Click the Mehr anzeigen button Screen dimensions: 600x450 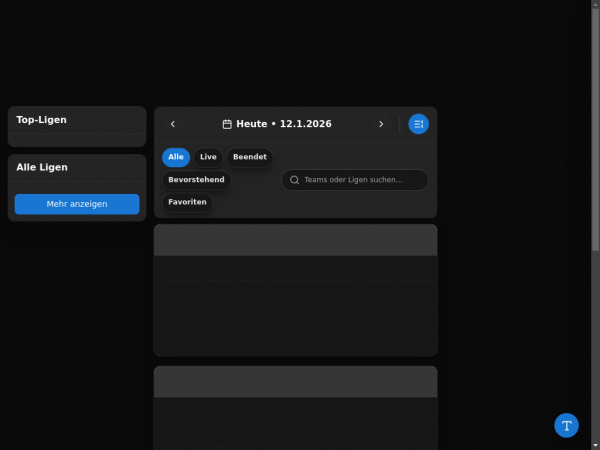pyautogui.click(x=77, y=204)
